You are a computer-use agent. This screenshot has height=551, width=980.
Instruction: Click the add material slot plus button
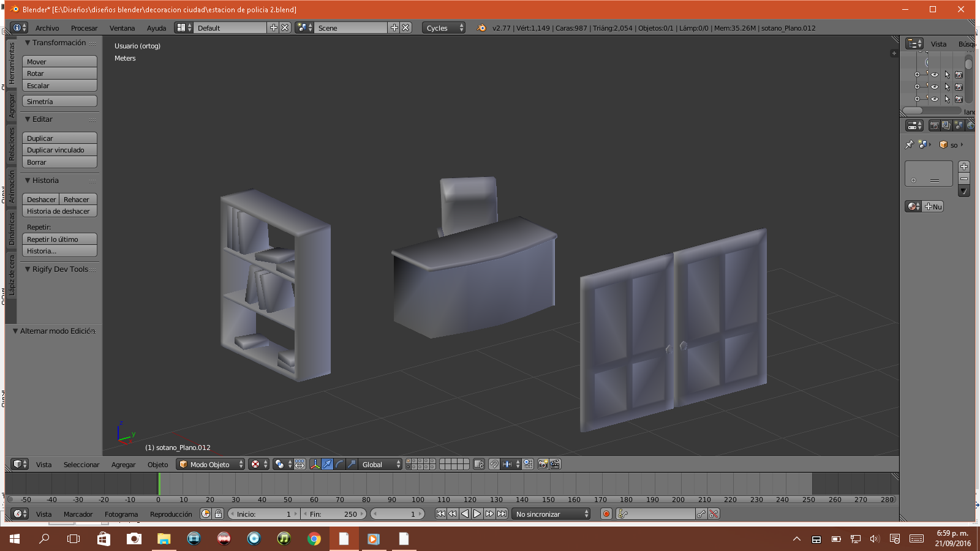click(964, 167)
